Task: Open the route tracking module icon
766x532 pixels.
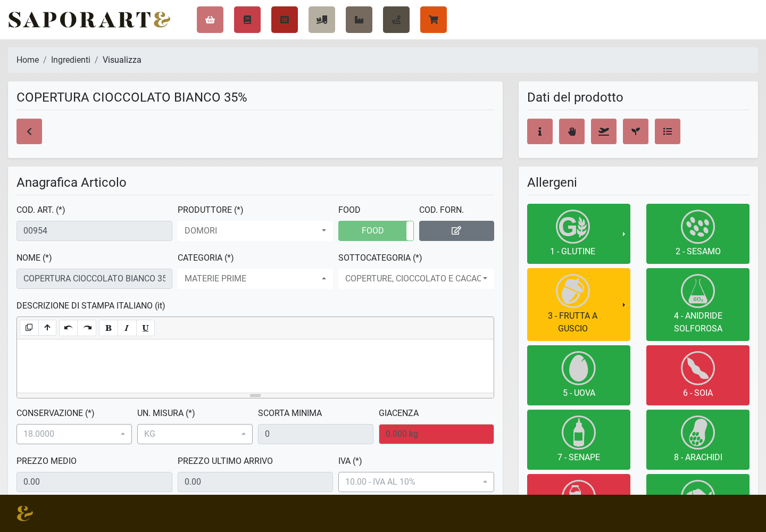Action: pyautogui.click(x=396, y=20)
